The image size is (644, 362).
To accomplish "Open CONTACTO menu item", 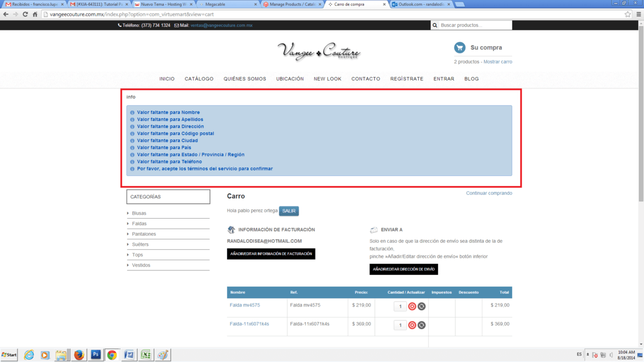I will pyautogui.click(x=365, y=79).
